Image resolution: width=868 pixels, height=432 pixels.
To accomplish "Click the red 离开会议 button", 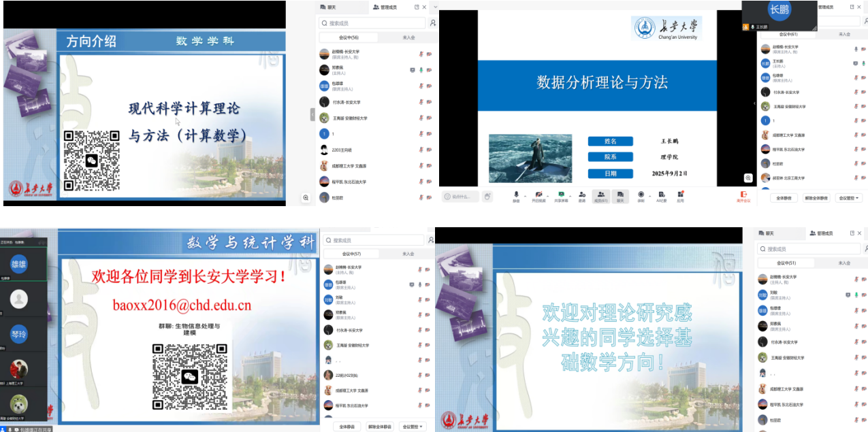I will (743, 196).
